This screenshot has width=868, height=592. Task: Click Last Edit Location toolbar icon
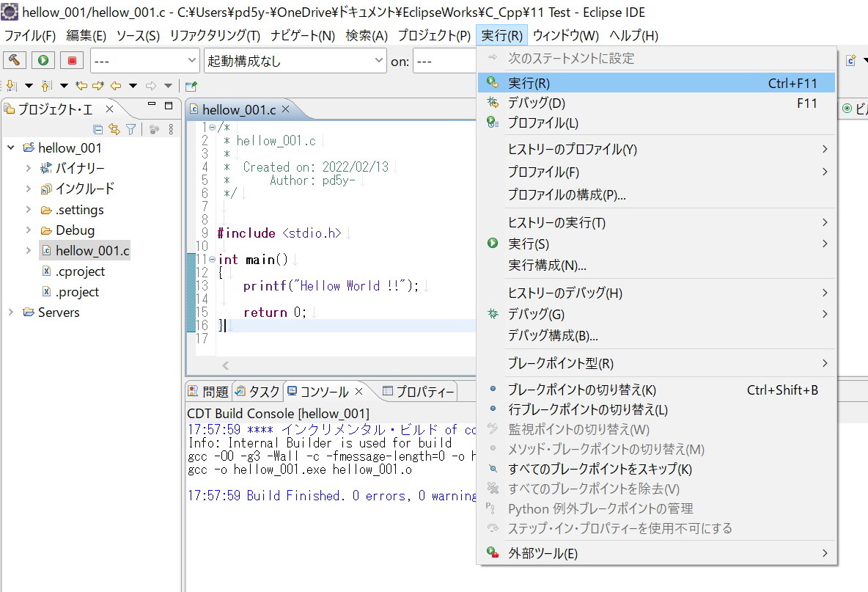(81, 86)
